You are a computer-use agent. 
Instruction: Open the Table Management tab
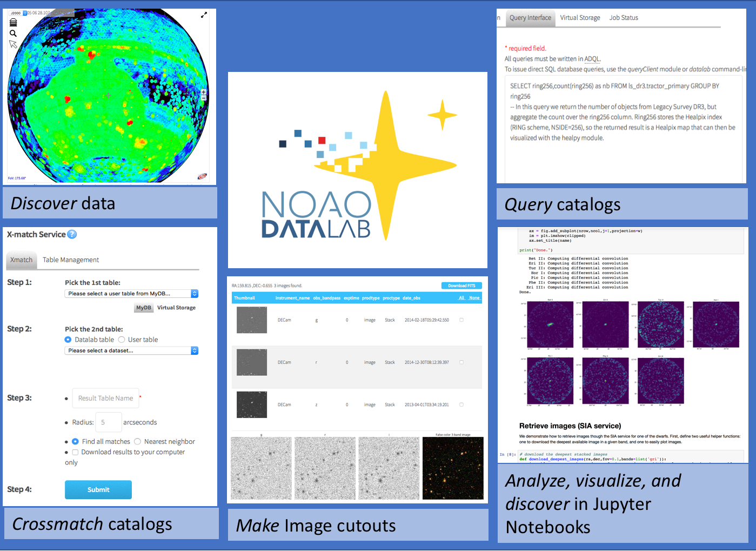71,260
